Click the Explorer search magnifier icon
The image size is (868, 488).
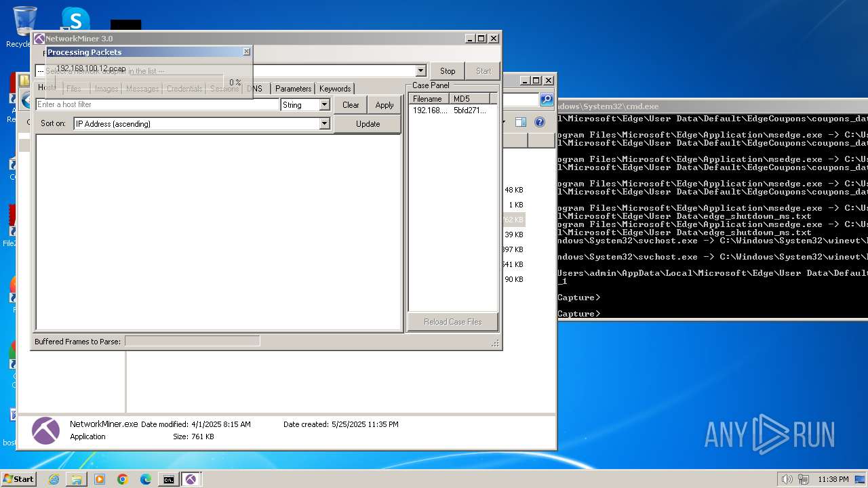pyautogui.click(x=546, y=100)
